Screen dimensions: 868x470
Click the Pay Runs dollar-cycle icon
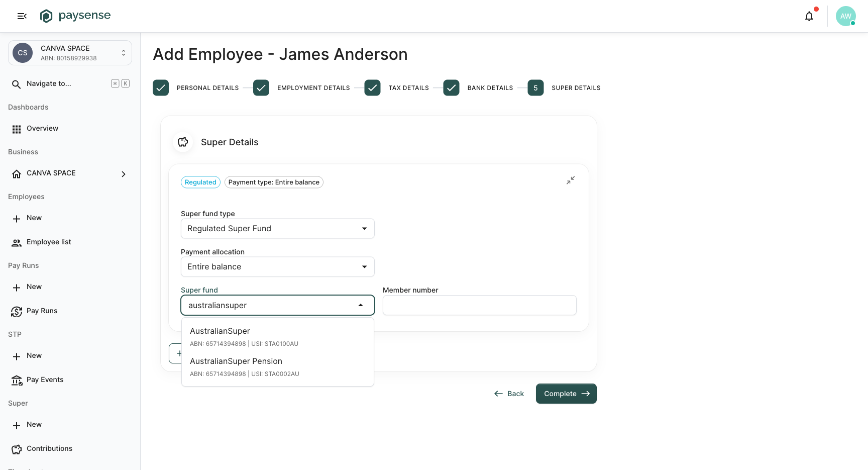[17, 312]
